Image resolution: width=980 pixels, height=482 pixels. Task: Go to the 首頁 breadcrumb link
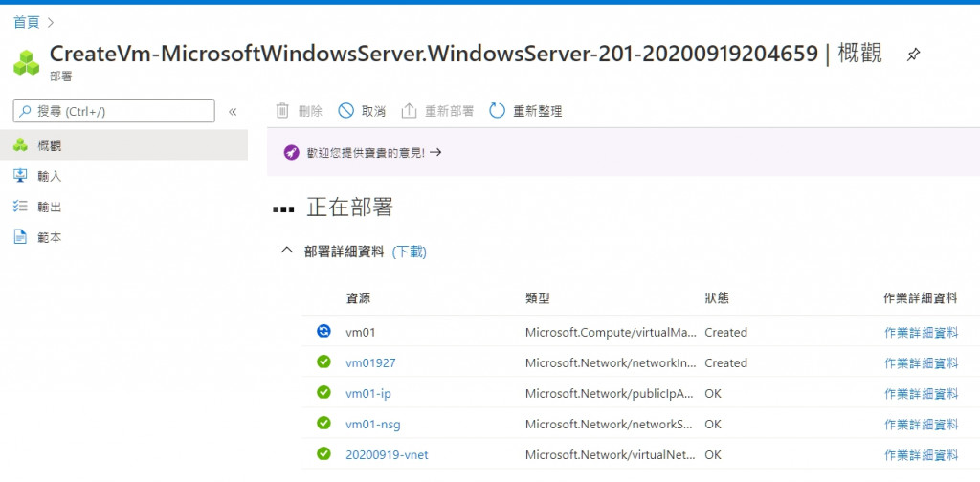26,23
